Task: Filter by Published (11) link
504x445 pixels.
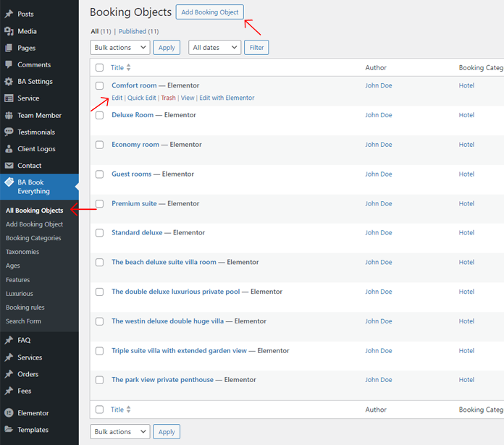Action: click(138, 31)
